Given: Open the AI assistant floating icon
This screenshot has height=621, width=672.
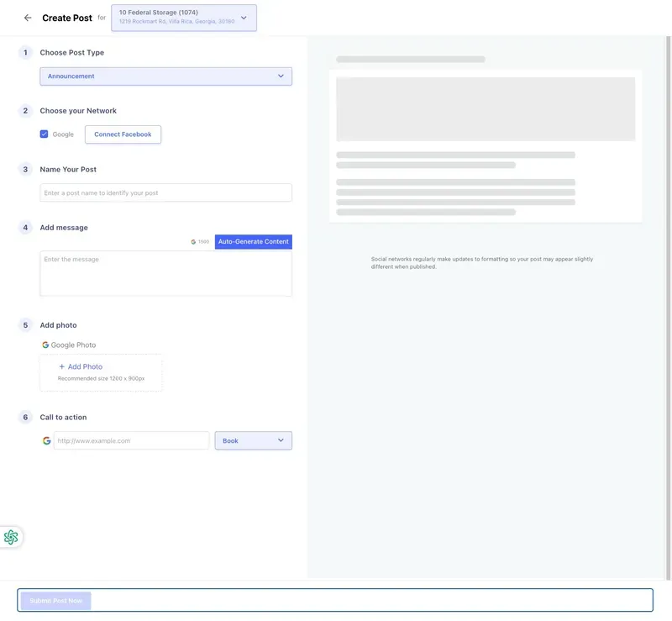Looking at the screenshot, I should pyautogui.click(x=11, y=537).
